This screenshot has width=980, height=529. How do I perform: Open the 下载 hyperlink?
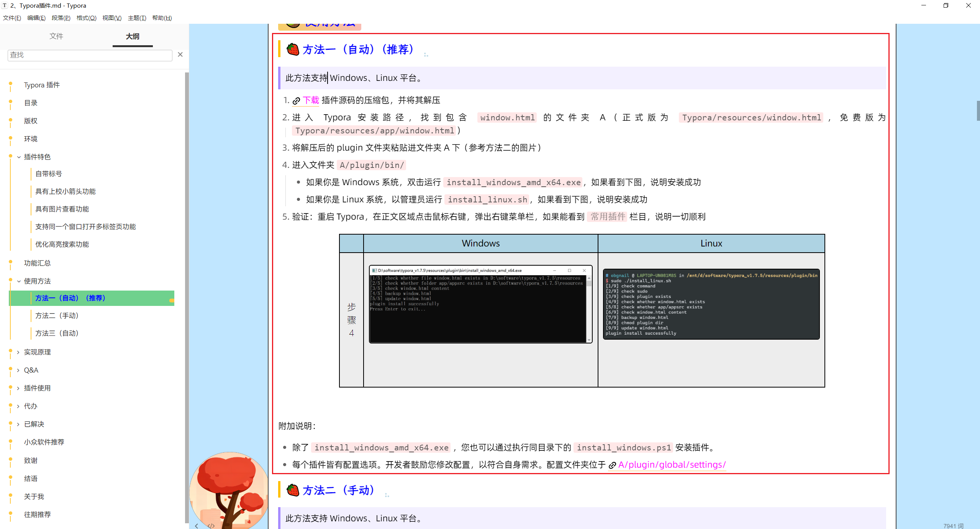pos(311,100)
